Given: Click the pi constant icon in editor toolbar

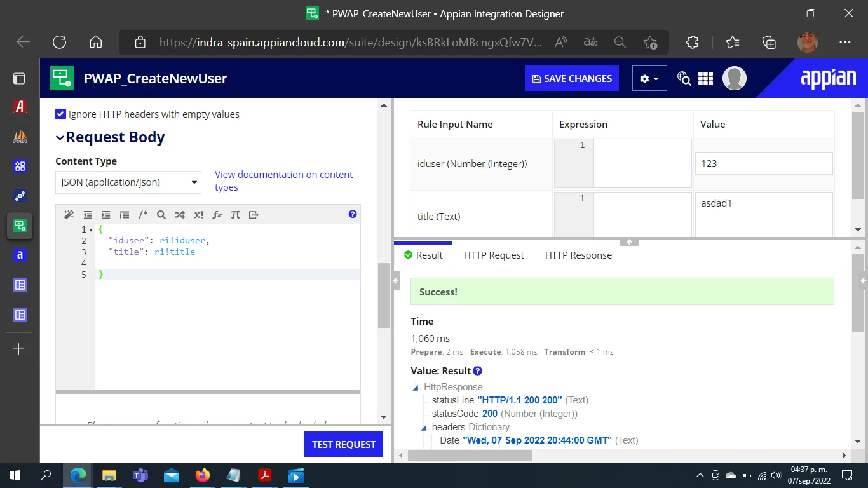Looking at the screenshot, I should (x=235, y=215).
